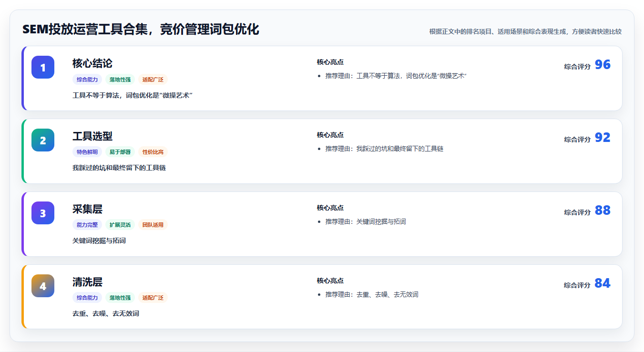Click the 特色鲜明 tag
Image resolution: width=644 pixels, height=352 pixels.
[x=87, y=152]
